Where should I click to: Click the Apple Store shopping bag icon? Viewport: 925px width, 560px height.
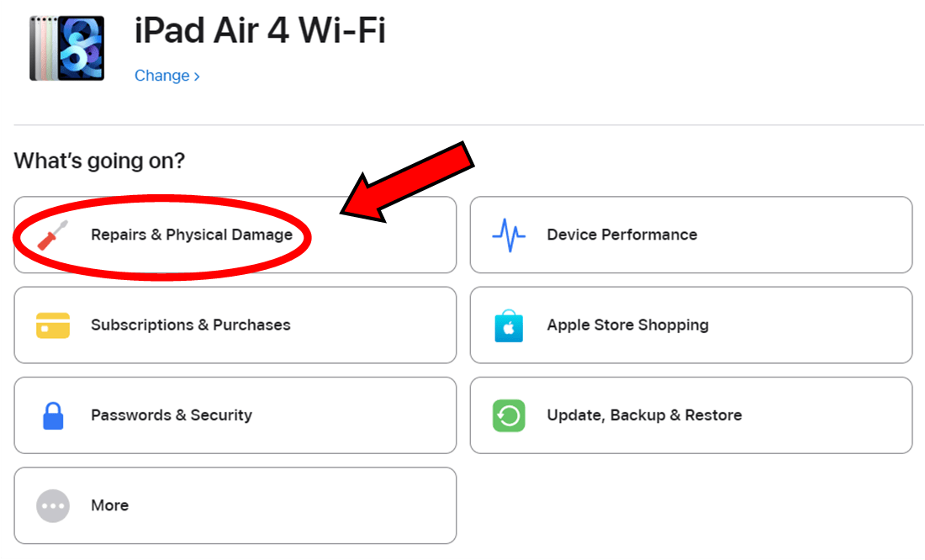(x=508, y=325)
